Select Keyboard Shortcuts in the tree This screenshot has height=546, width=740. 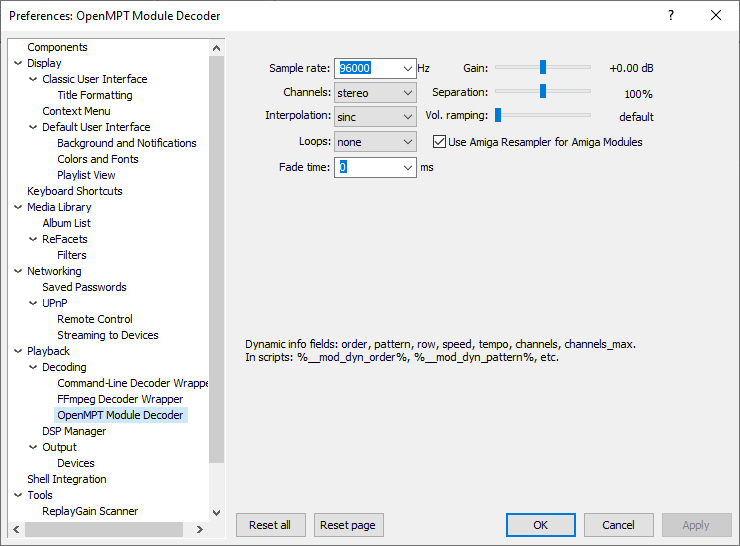(75, 191)
